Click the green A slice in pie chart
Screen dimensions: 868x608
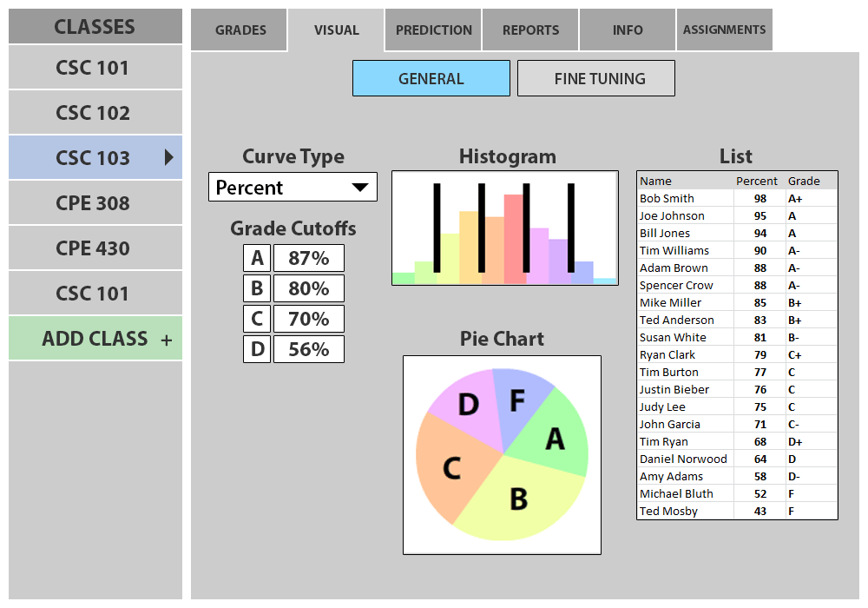(x=554, y=436)
